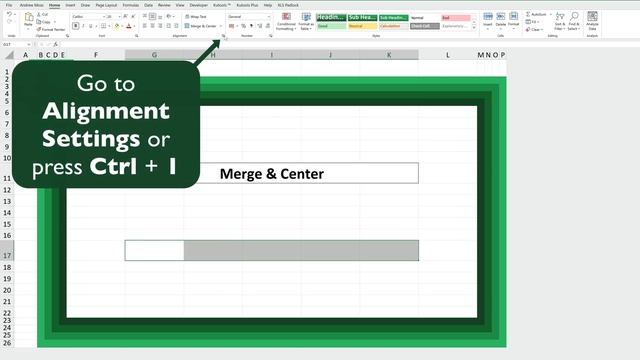The image size is (640, 360).
Task: Open Format as Table menu
Action: [x=306, y=21]
